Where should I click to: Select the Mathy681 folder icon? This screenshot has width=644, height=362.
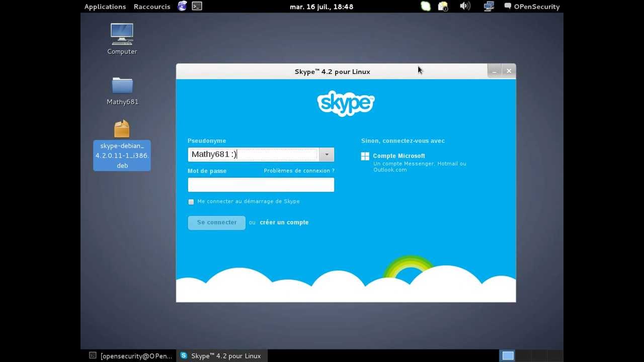click(122, 90)
